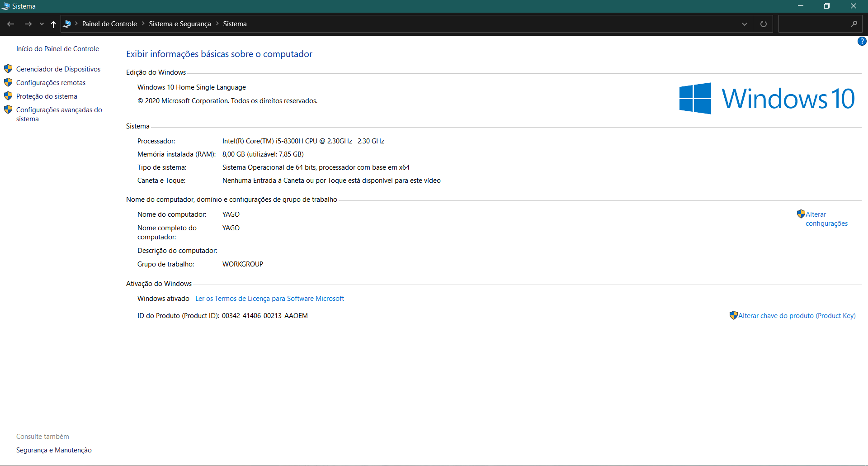Click the product ID 00342-41406-00213-AAOEM
Image resolution: width=868 pixels, height=466 pixels.
265,316
